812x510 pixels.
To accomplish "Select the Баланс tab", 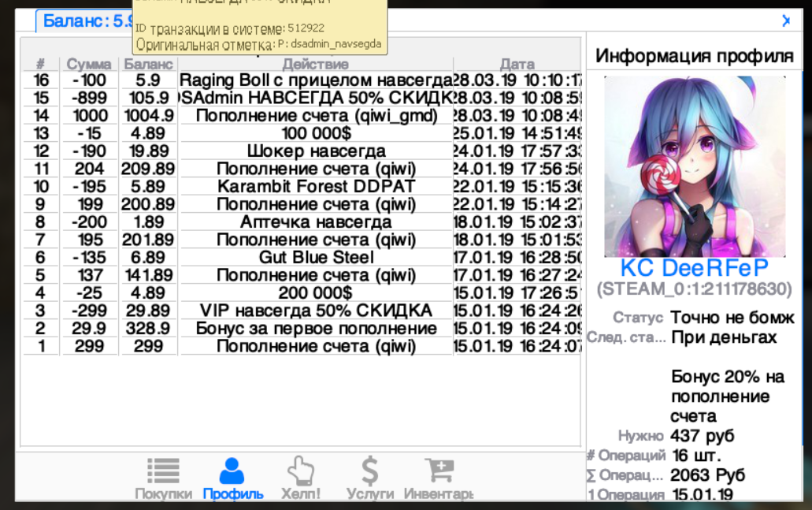I will coord(85,21).
